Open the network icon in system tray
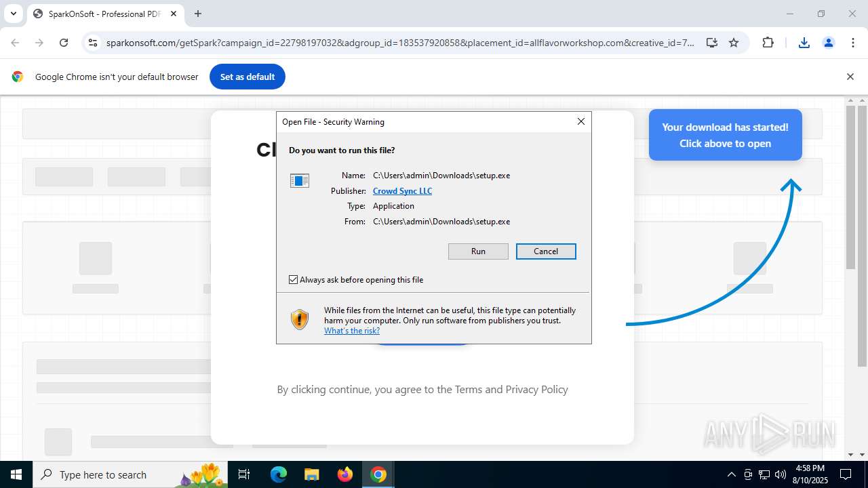Image resolution: width=868 pixels, height=488 pixels. tap(764, 474)
